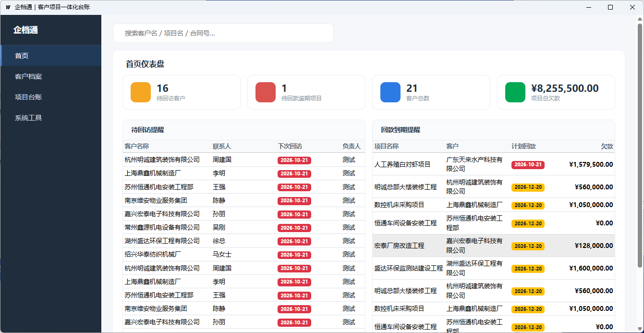644x333 pixels.
Task: Focus the 搜索客户名 / 项目名 / 合同号 search box
Action: [x=223, y=33]
